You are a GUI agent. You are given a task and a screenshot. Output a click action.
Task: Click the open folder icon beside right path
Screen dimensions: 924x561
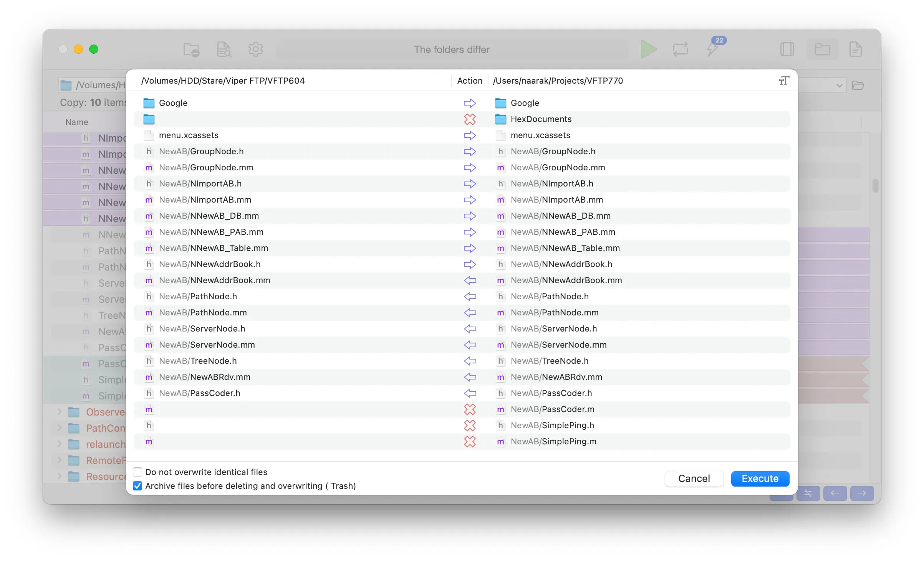tap(858, 85)
